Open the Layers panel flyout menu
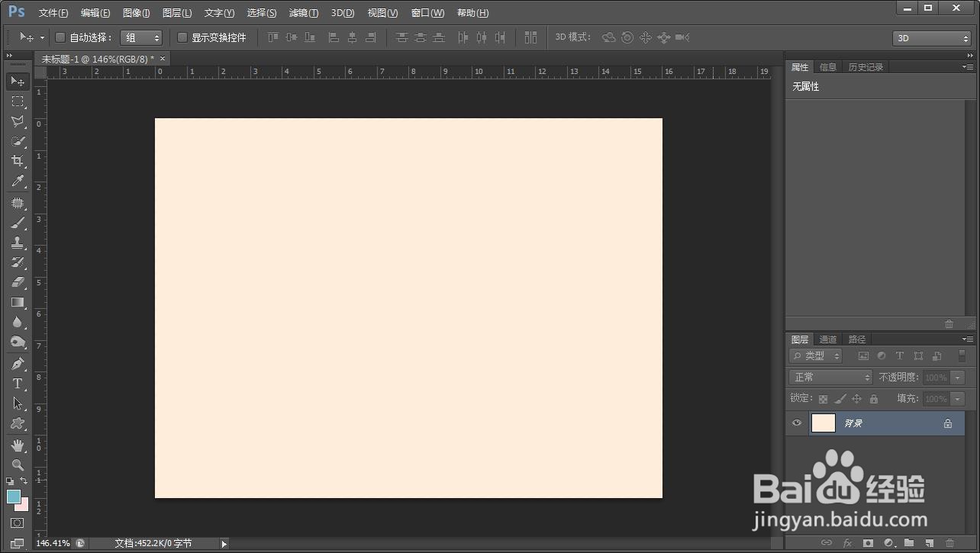Viewport: 980px width, 553px height. pyautogui.click(x=968, y=339)
